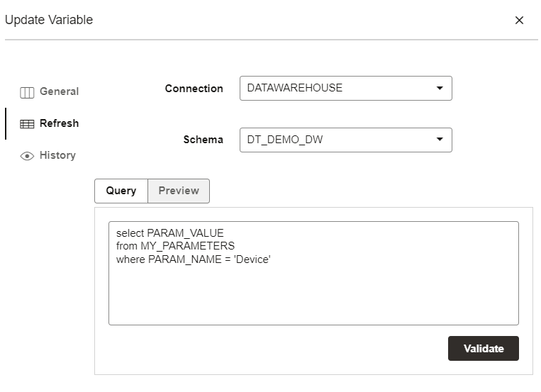Click the 'where PARAM_NAME' query line
The image size is (541, 392).
194,259
